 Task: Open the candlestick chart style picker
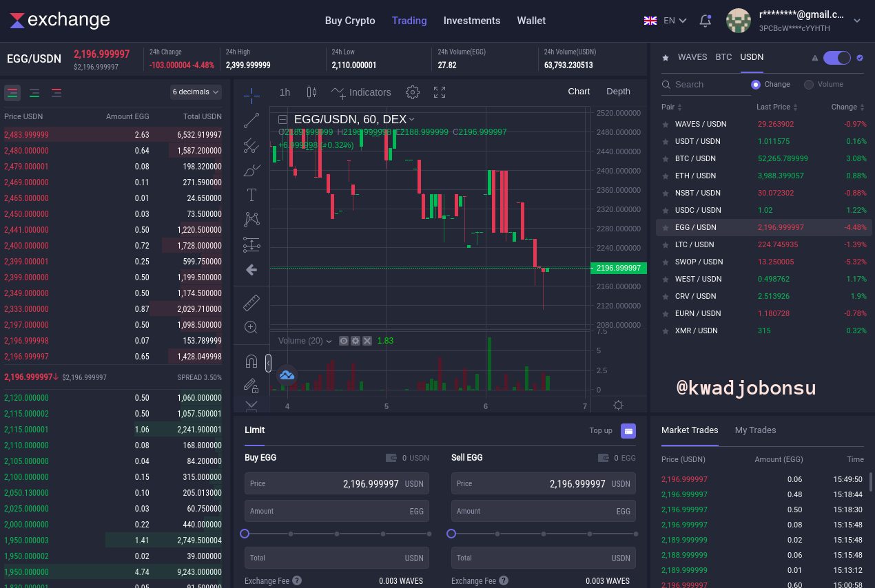tap(311, 92)
